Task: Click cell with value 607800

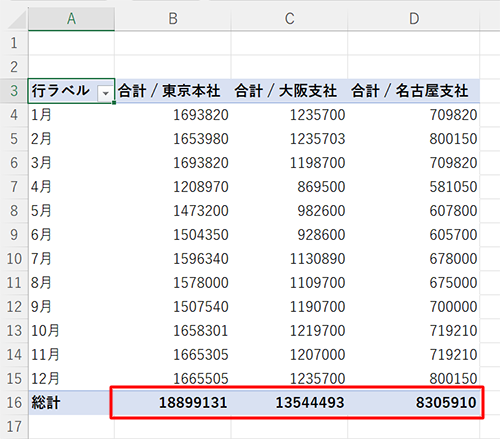Action: point(414,211)
